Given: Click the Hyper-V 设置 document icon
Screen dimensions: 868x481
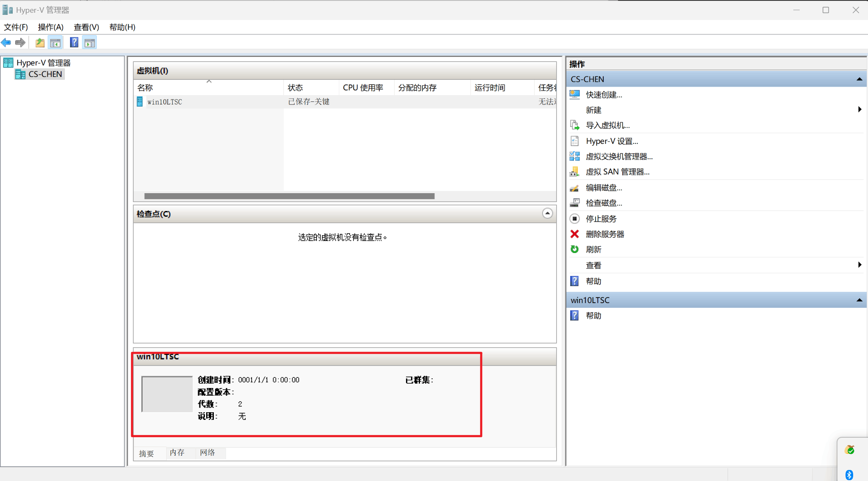Looking at the screenshot, I should pos(575,141).
